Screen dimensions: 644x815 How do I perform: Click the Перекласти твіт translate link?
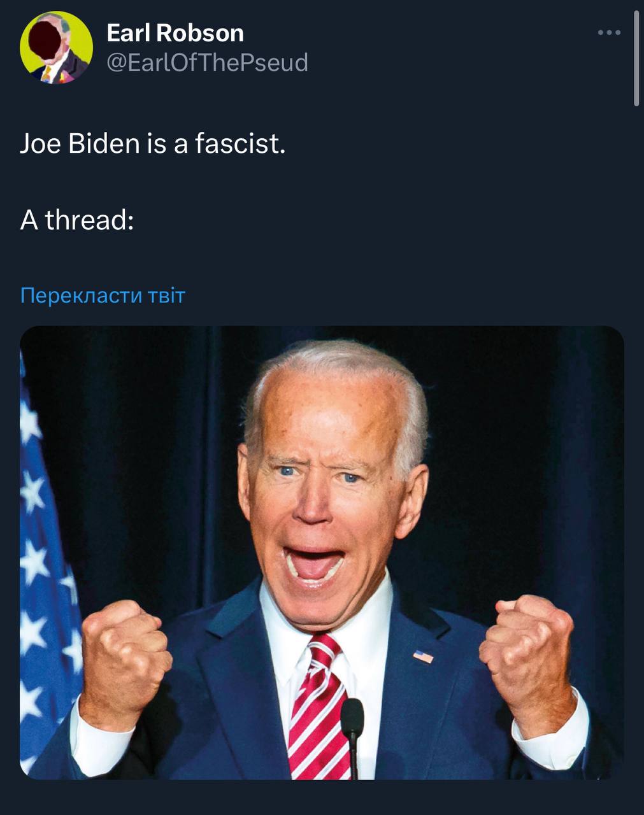coord(103,295)
